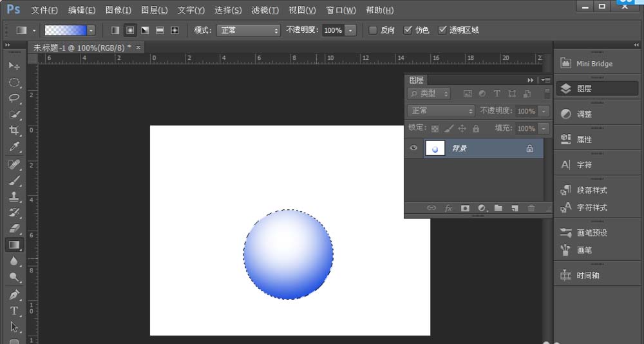Viewport: 644px width, 344px height.
Task: Select the Eraser tool
Action: [14, 228]
